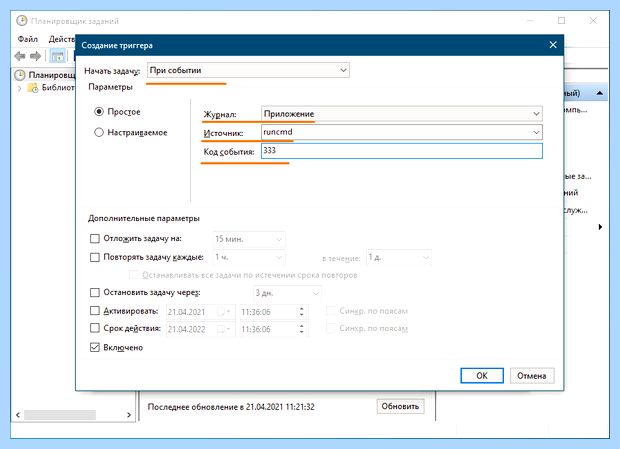Open the Журнал dropdown list
620x449 pixels.
click(x=402, y=114)
